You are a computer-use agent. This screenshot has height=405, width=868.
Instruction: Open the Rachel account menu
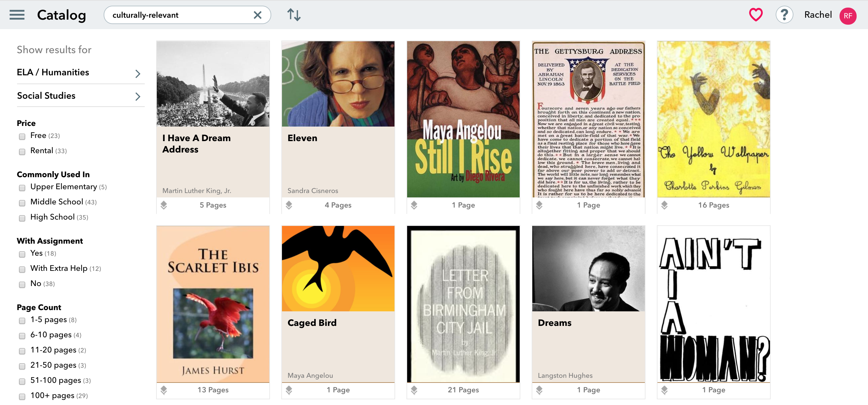click(x=818, y=15)
